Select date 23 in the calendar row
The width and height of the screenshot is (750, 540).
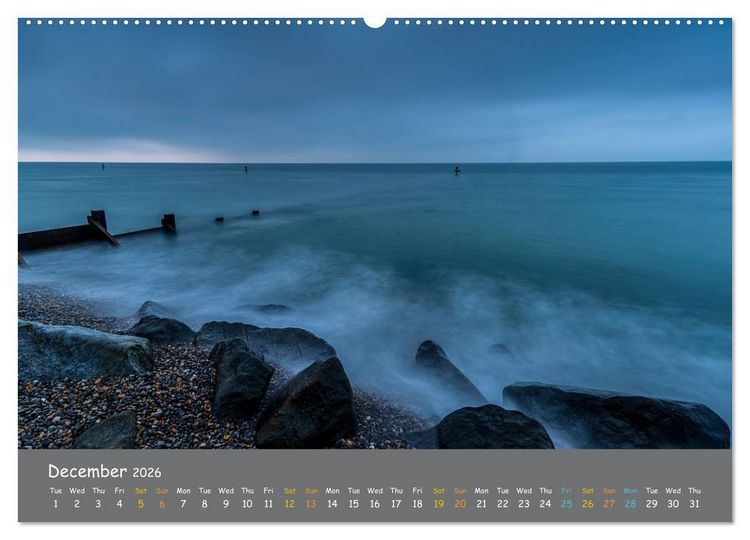pyautogui.click(x=524, y=504)
